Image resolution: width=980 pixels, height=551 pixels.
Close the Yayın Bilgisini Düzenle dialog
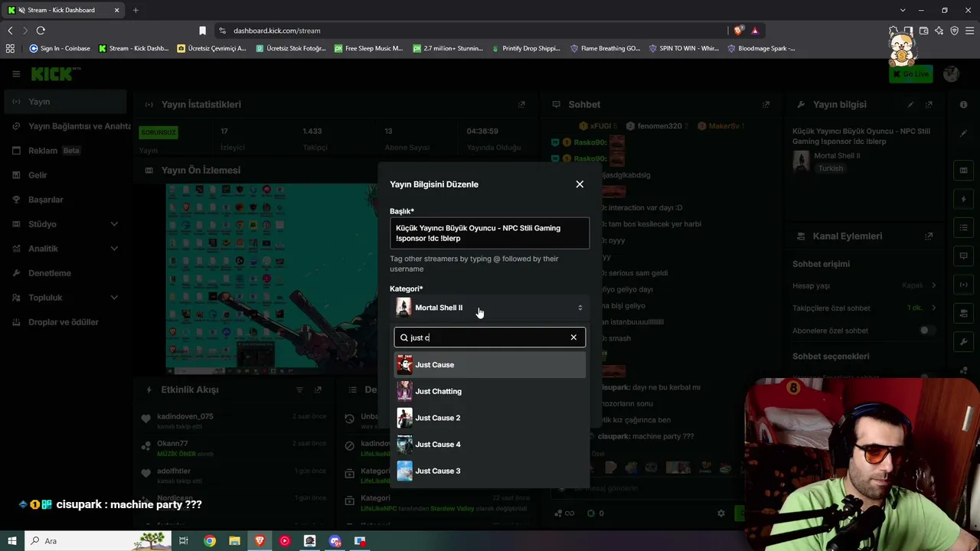580,184
